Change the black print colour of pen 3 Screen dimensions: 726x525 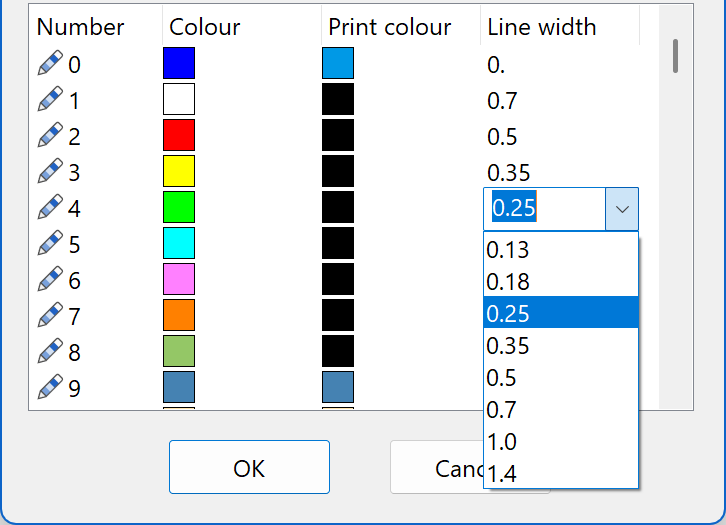tap(338, 171)
